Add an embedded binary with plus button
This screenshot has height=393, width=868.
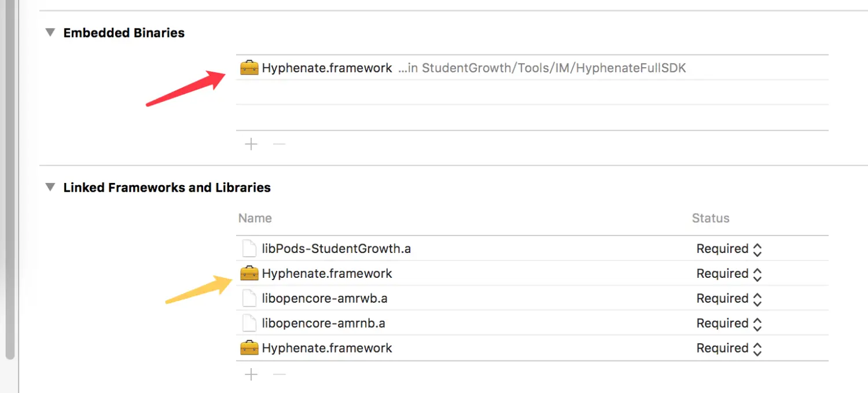[251, 144]
